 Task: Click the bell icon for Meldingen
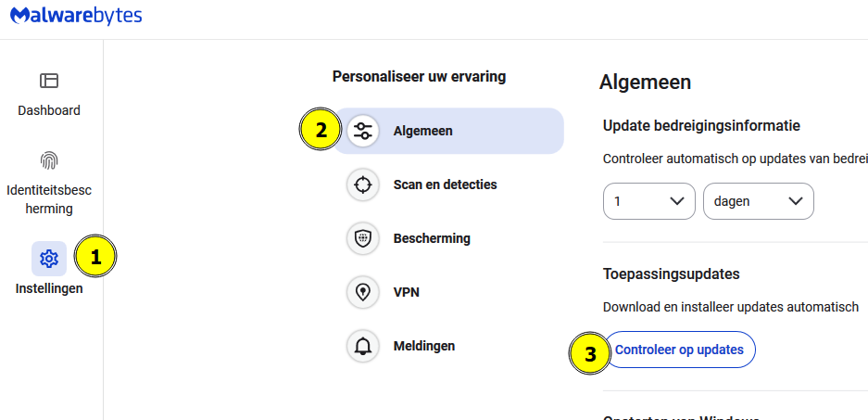[362, 346]
